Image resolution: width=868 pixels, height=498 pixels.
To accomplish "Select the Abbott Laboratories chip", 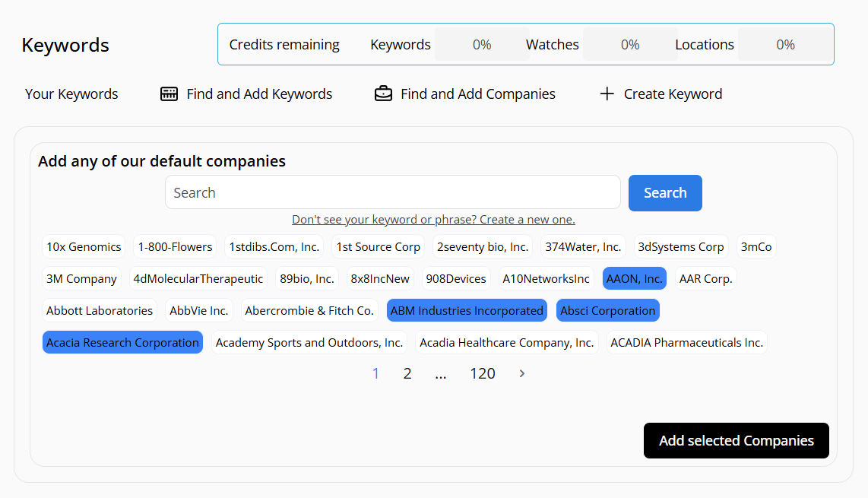I will click(x=100, y=311).
